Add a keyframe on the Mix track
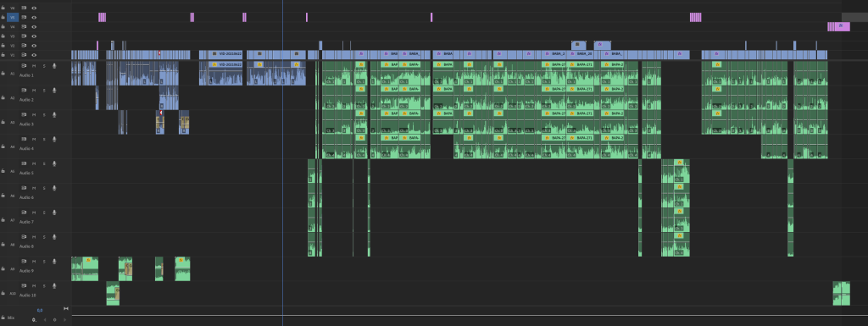Screen dimensions: 868x326 click(x=54, y=320)
